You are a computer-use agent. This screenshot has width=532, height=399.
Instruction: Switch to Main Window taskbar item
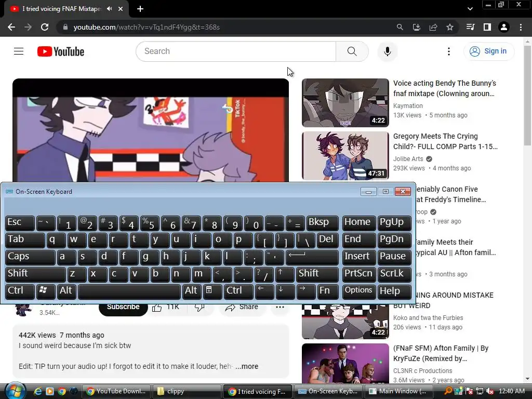(400, 391)
